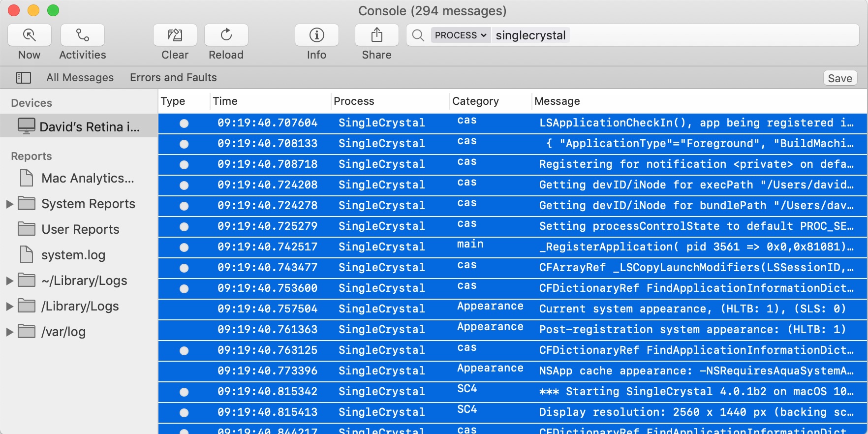Click the Now toolbar icon
Image resolution: width=868 pixels, height=434 pixels.
(30, 35)
